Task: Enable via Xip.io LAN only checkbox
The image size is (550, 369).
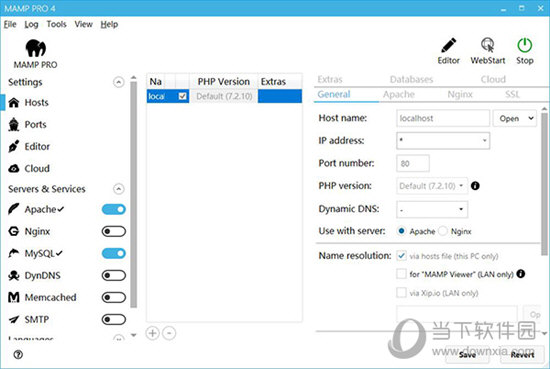Action: (401, 292)
